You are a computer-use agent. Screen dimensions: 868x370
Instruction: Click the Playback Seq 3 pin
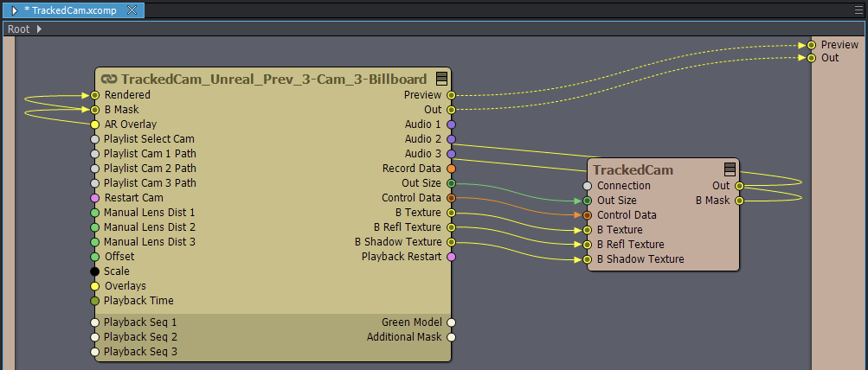[x=94, y=352]
